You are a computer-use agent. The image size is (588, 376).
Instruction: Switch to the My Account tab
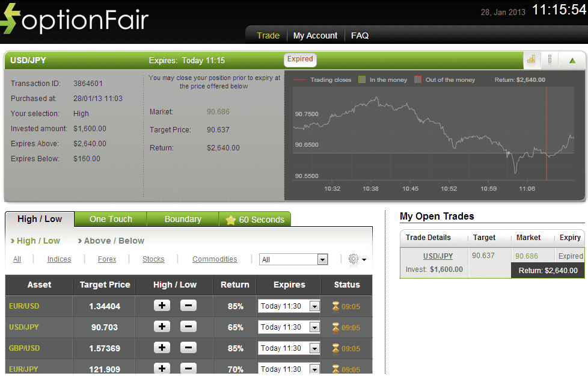click(315, 35)
